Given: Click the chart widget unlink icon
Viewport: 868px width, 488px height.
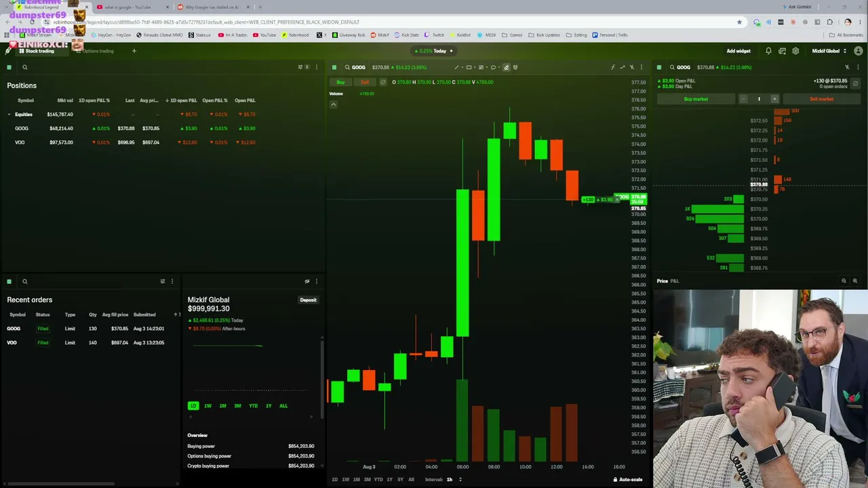Looking at the screenshot, I should tap(632, 67).
